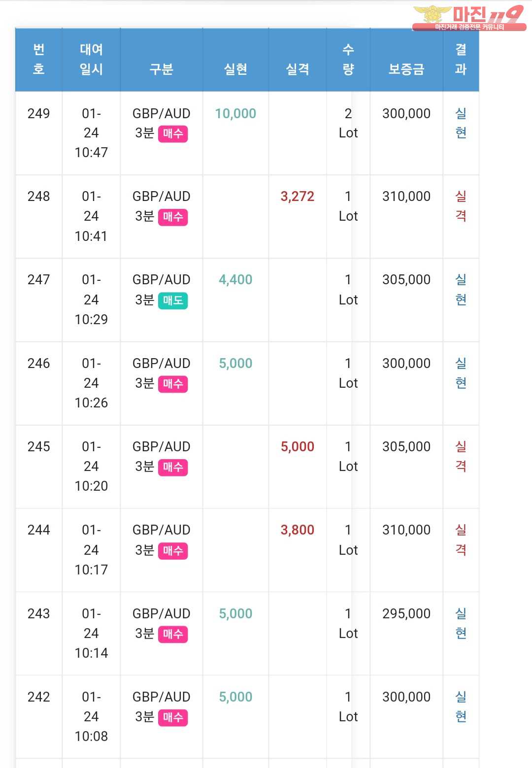Open the 실현 result link for row 249
This screenshot has height=768, width=532.
(461, 123)
